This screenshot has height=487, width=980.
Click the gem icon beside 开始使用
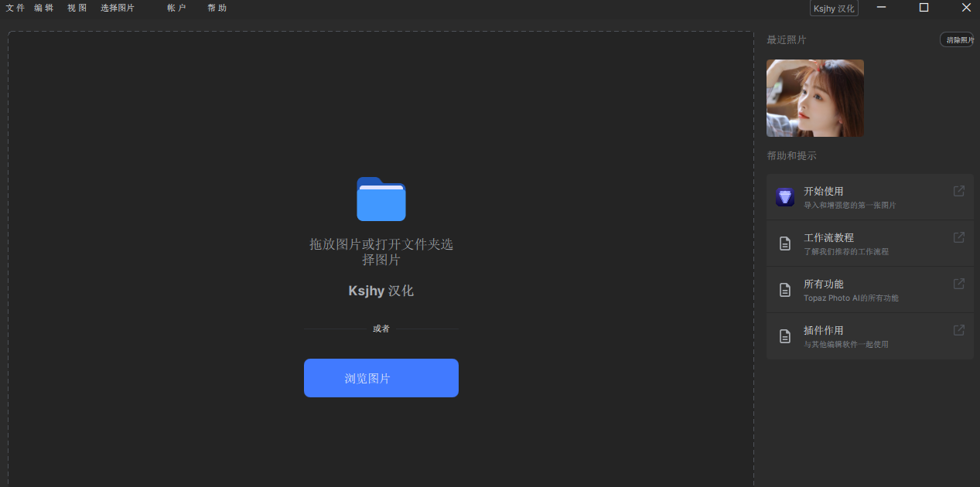click(785, 197)
